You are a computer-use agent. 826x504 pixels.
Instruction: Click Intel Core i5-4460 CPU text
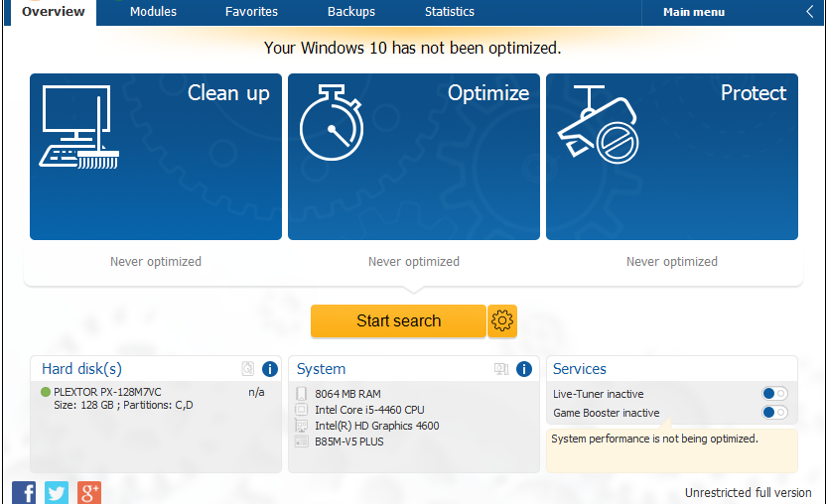369,410
